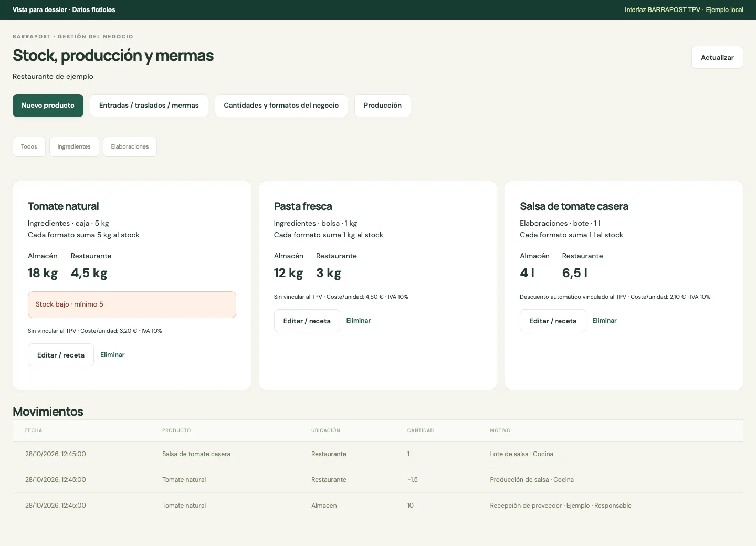
Task: Click the Actualizar button
Action: point(717,57)
